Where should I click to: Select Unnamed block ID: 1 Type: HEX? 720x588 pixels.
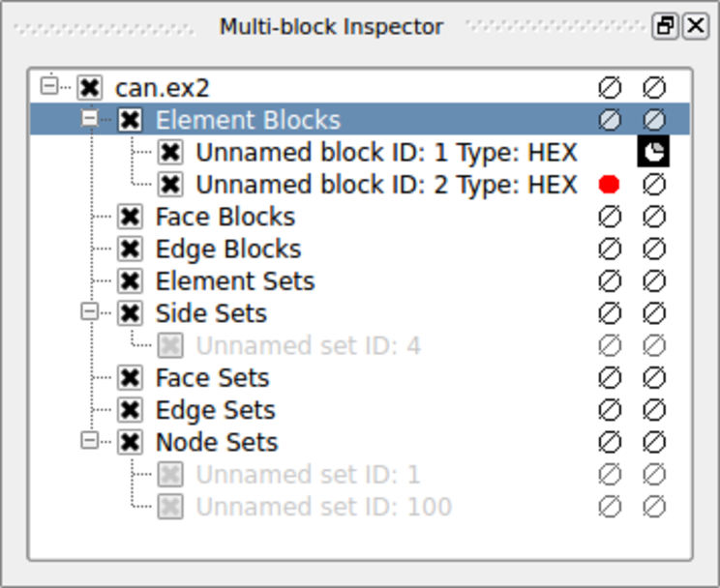click(386, 152)
